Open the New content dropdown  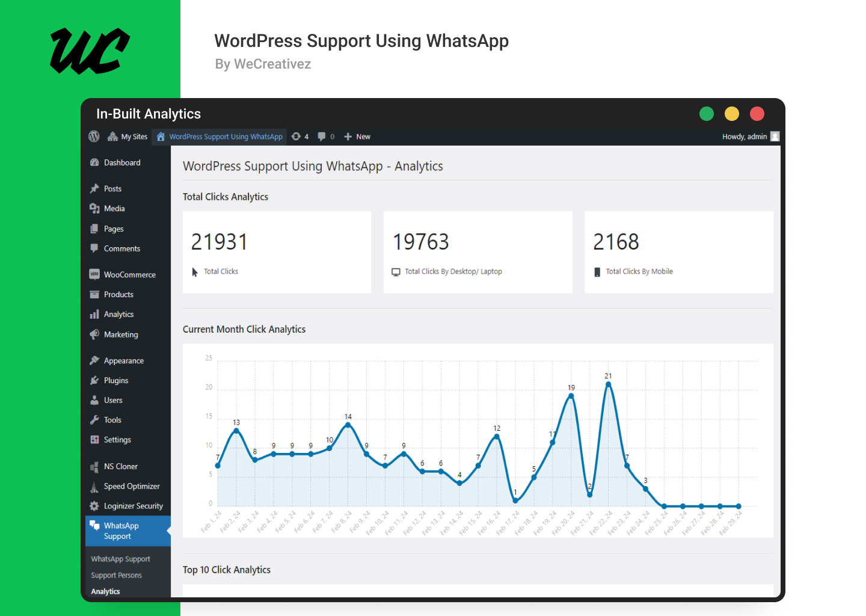coord(357,137)
